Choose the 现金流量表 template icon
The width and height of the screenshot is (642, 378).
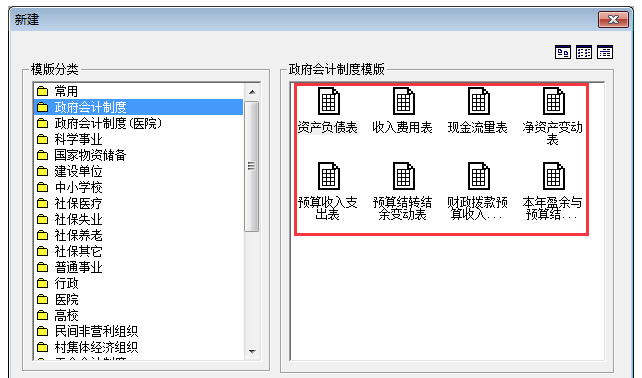478,101
